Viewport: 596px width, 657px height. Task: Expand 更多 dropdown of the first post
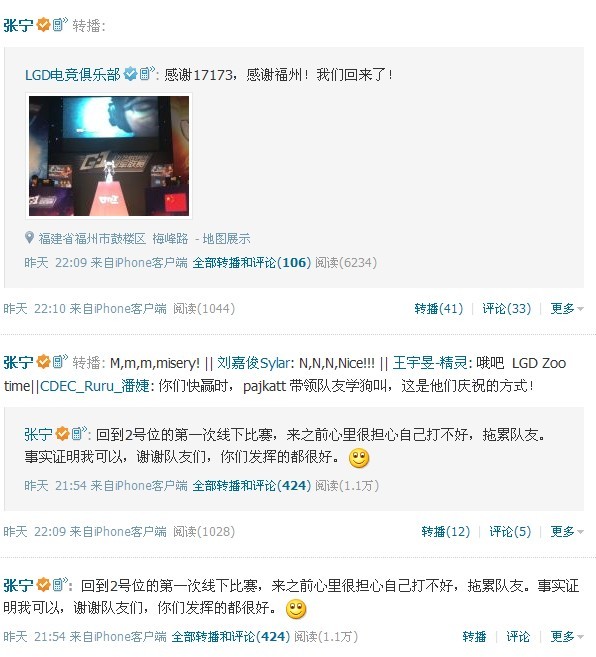(567, 308)
